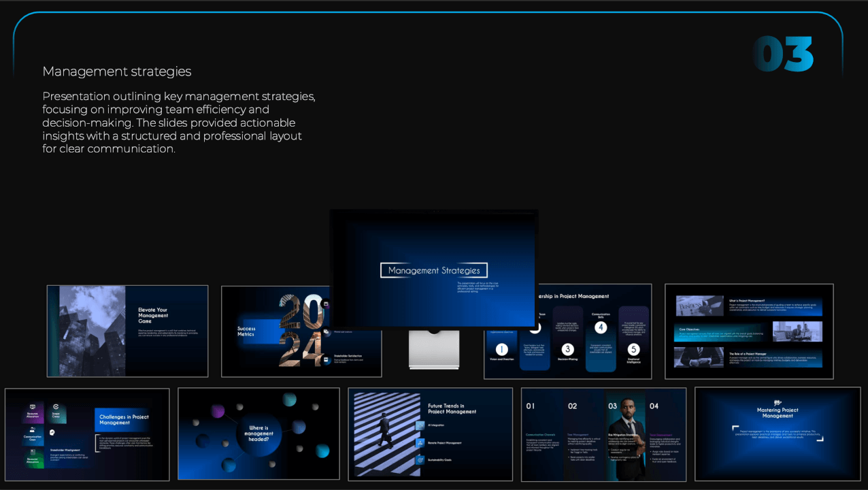
Task: Click the Scope Creep icon on the Challenges slide
Action: tap(56, 406)
